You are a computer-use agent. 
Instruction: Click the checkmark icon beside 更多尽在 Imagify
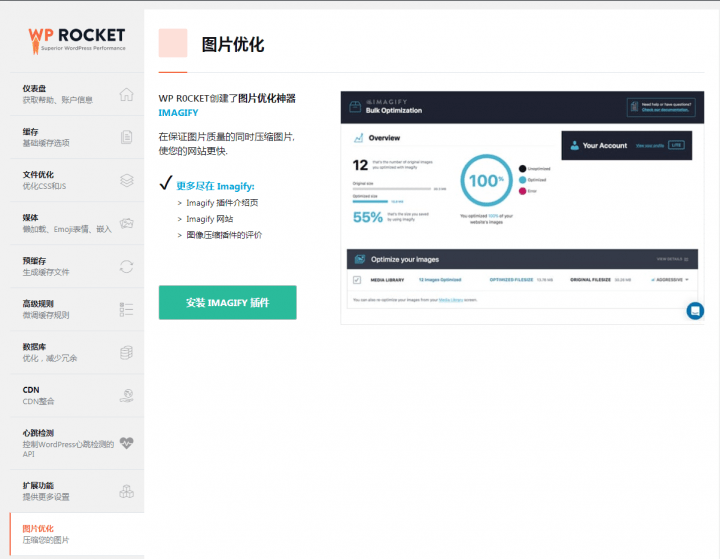tap(166, 183)
